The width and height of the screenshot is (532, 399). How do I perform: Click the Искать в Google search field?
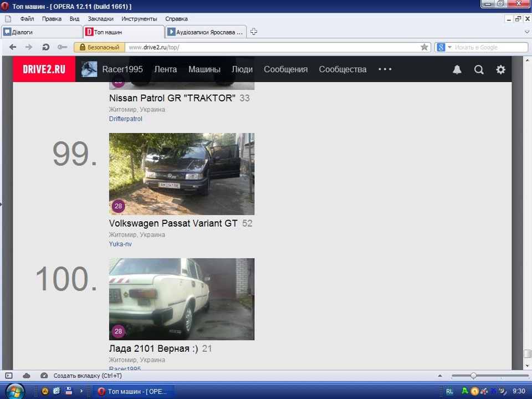pyautogui.click(x=490, y=47)
